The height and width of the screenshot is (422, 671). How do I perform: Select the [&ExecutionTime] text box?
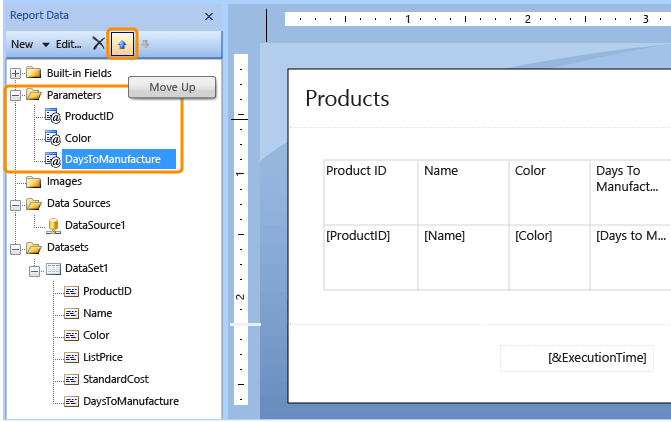click(577, 358)
